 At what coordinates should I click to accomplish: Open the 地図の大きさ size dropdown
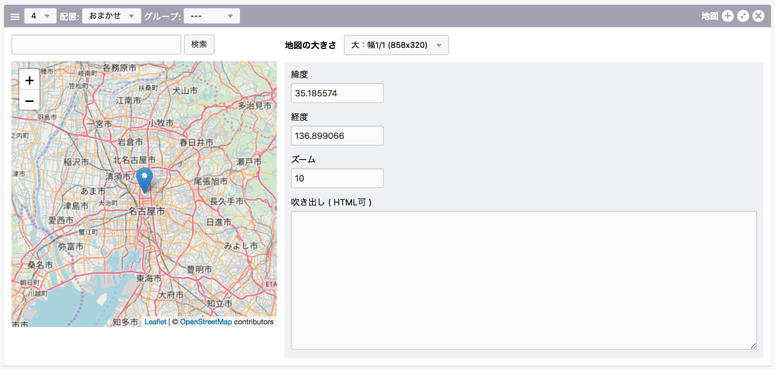[x=396, y=45]
